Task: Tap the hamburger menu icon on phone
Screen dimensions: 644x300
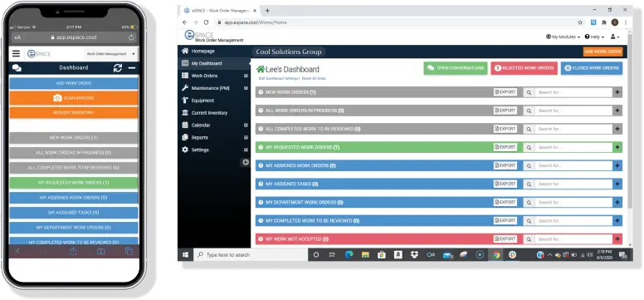Action: click(x=16, y=53)
